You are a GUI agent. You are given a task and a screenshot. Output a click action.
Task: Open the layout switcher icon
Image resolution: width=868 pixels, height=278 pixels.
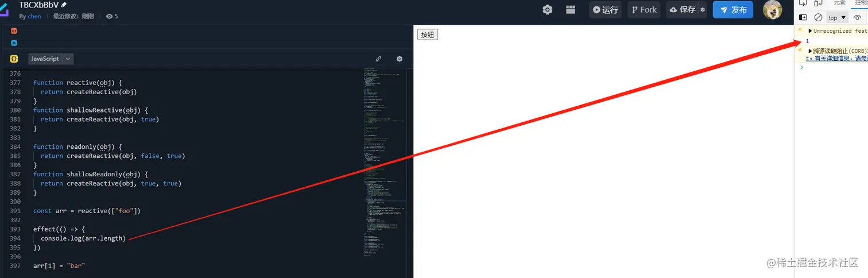pos(571,10)
